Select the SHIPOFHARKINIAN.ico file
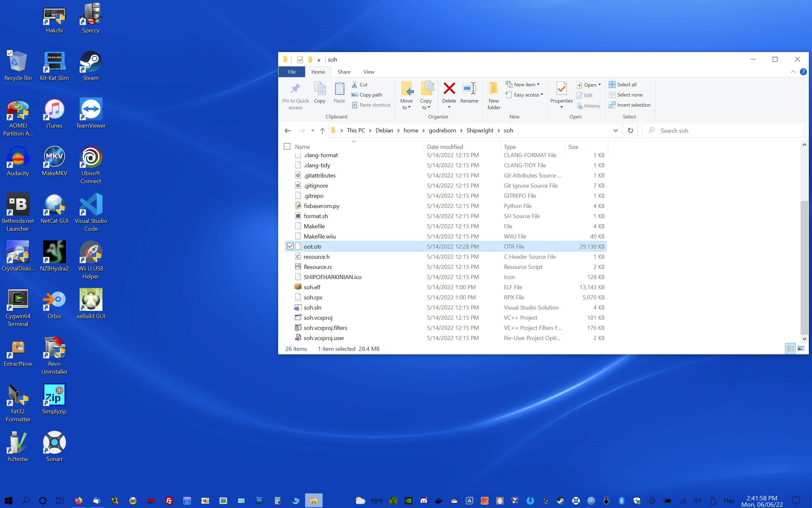Image resolution: width=812 pixels, height=508 pixels. [x=446, y=277]
